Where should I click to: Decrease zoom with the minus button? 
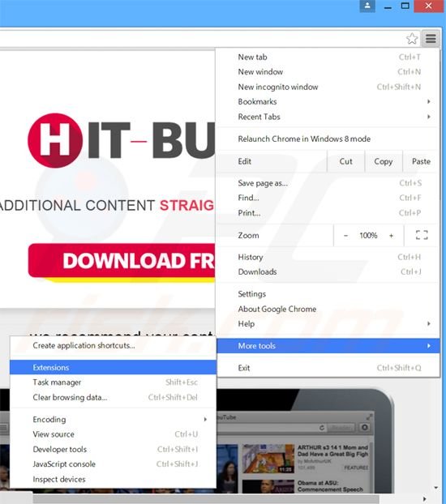point(345,236)
